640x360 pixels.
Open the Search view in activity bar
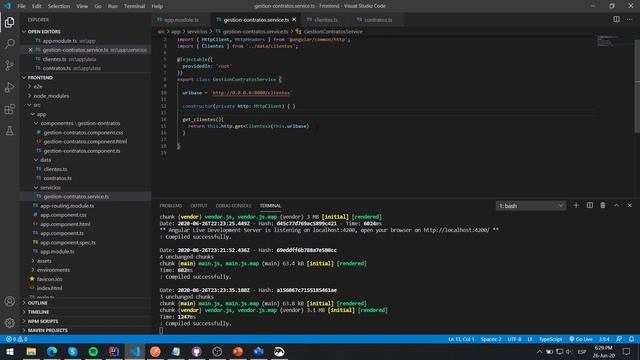[9, 44]
